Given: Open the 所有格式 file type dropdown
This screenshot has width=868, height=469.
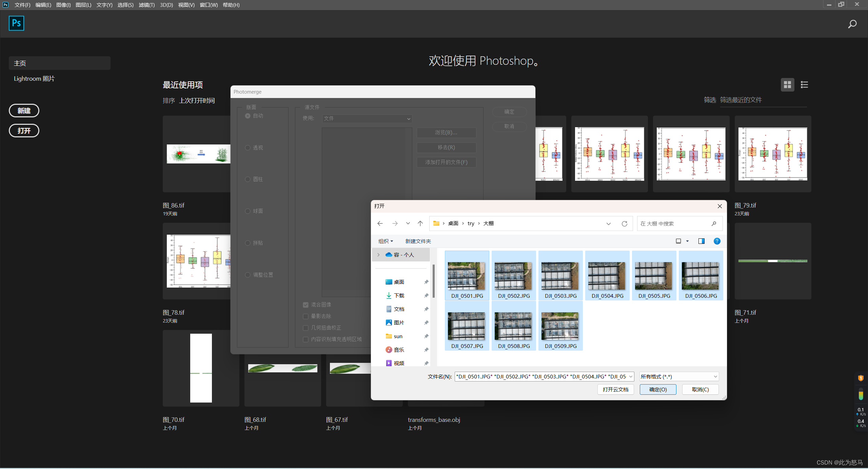Looking at the screenshot, I should click(x=679, y=376).
